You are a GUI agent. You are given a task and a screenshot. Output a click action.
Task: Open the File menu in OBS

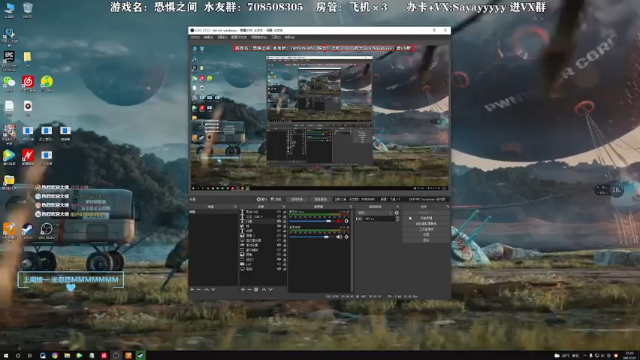pyautogui.click(x=196, y=37)
